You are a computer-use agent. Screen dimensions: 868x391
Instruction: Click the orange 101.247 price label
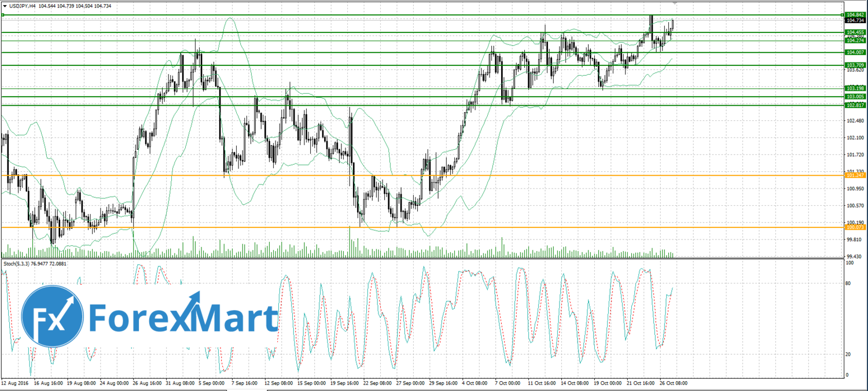click(x=855, y=175)
